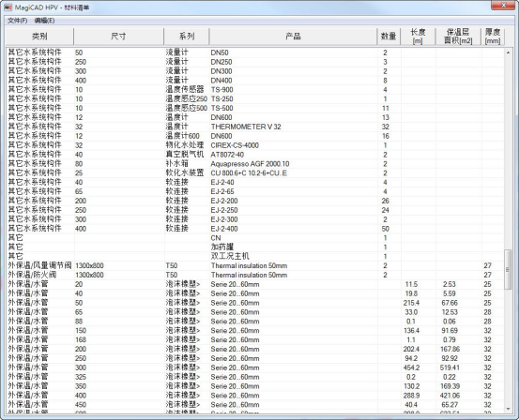Select the TS-250 product cell
Image resolution: width=519 pixels, height=420 pixels.
click(x=222, y=98)
